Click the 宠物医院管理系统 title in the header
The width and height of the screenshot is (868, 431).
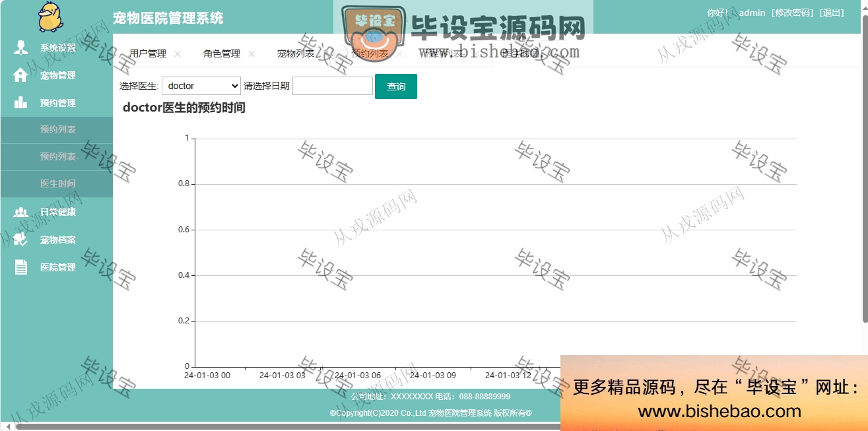pos(168,18)
